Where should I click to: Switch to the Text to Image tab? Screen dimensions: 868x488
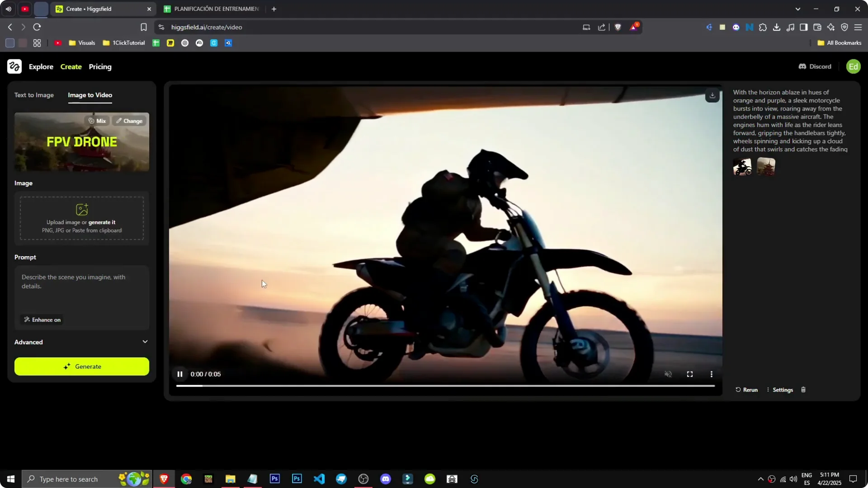(34, 95)
